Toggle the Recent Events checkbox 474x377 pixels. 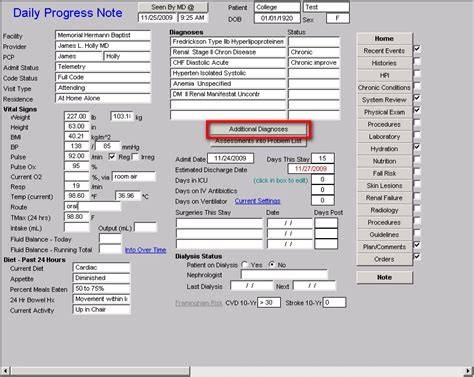pos(417,49)
